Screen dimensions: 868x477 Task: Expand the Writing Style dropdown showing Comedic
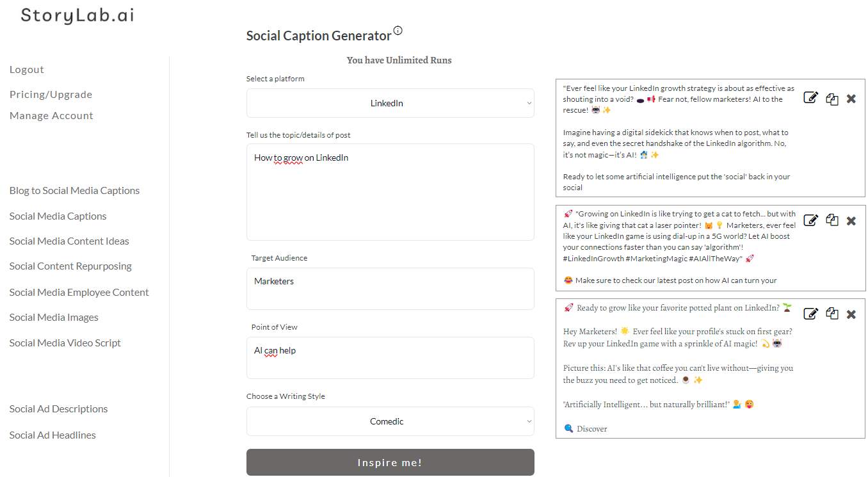click(x=390, y=421)
